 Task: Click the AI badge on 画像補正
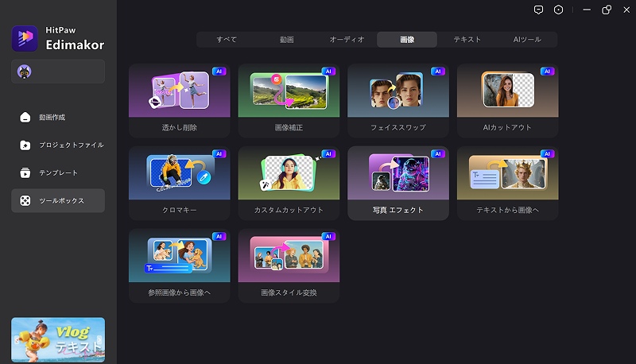point(328,72)
